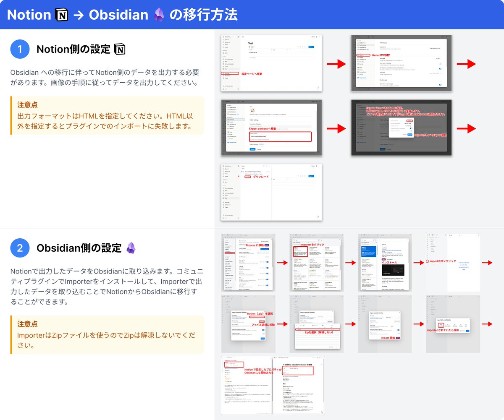Click 'Choose file' in the Import data dialog

[262, 322]
